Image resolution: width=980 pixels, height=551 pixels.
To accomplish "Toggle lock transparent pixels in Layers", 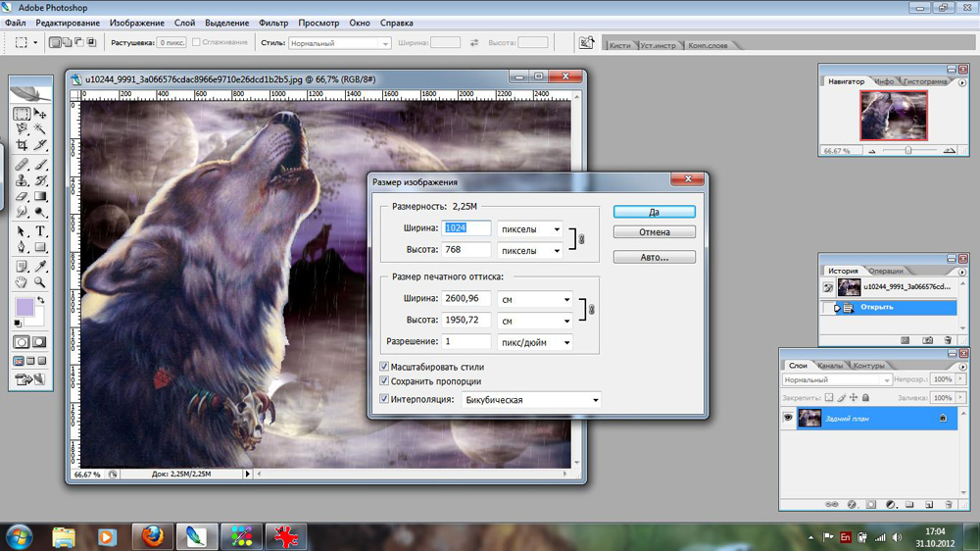I will [829, 398].
